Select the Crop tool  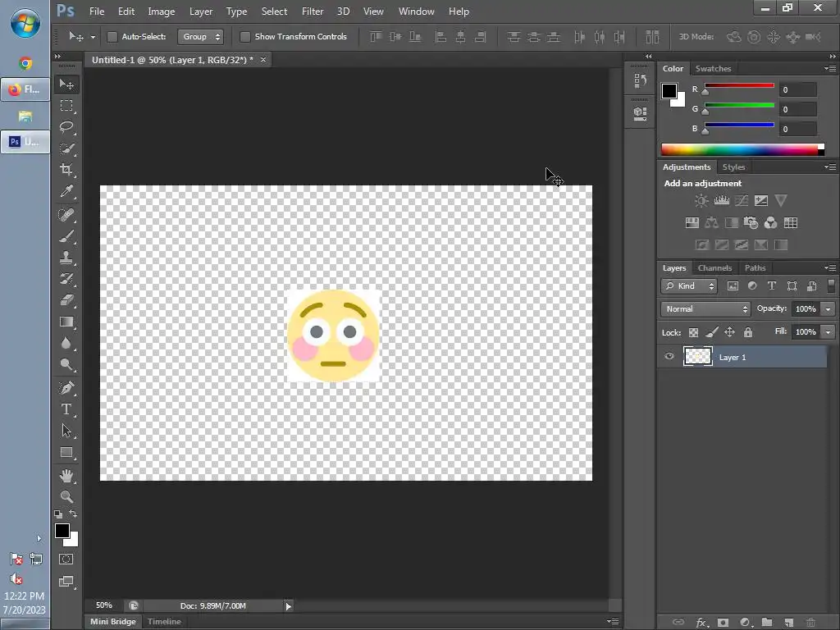66,170
